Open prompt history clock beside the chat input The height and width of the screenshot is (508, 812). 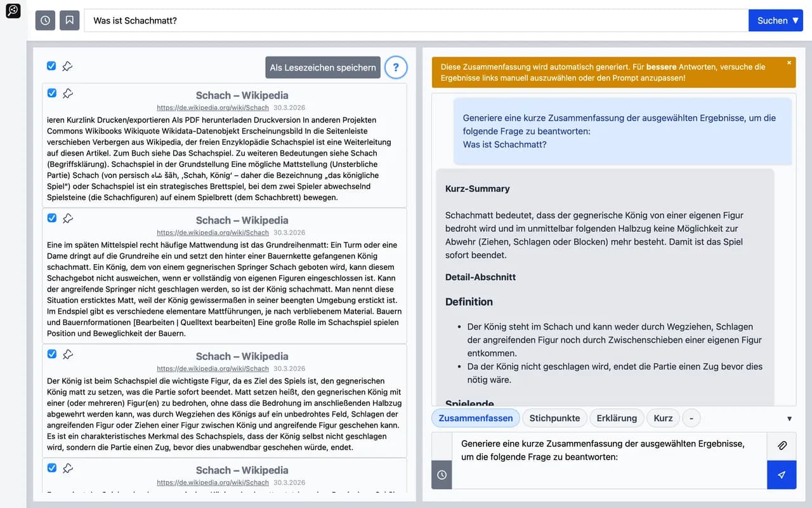[x=442, y=475]
